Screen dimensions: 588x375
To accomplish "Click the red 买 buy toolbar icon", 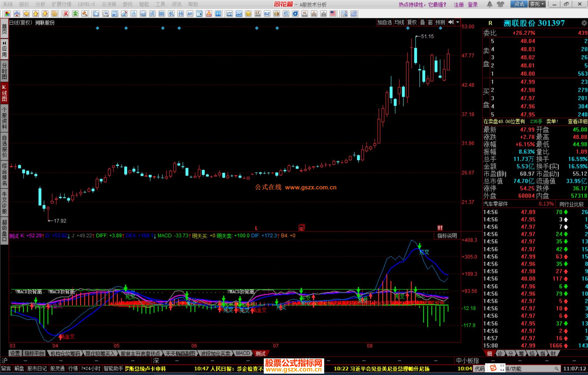I will (66, 14).
